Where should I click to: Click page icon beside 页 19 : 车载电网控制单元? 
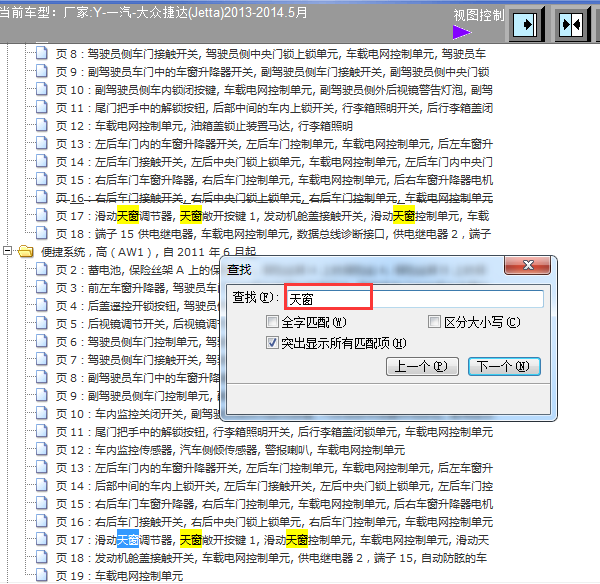click(x=42, y=575)
